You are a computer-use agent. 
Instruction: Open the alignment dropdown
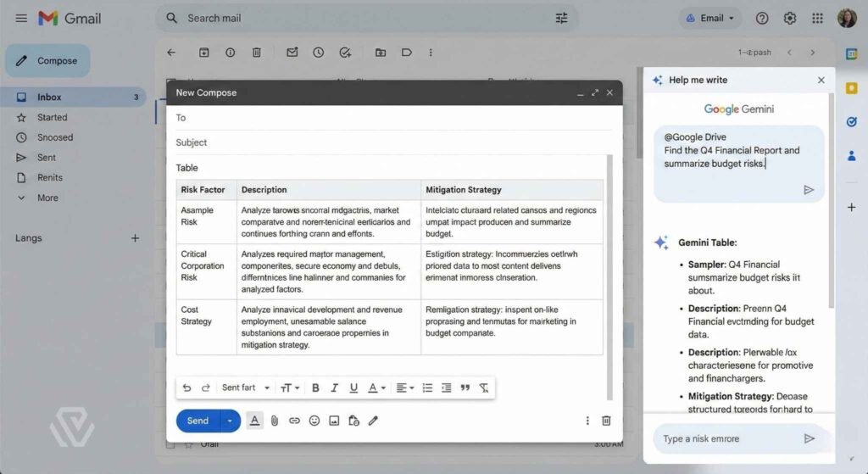click(404, 388)
